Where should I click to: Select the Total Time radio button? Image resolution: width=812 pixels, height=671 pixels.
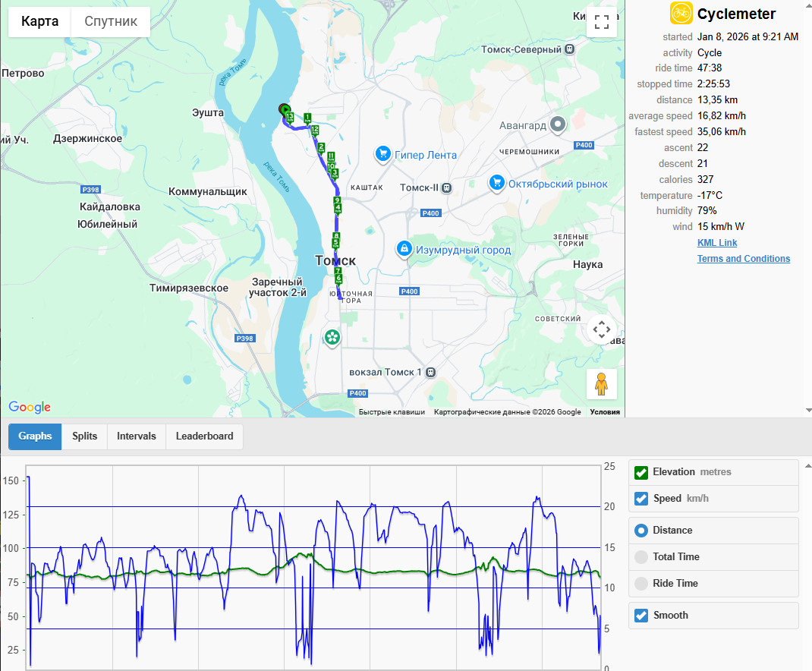pyautogui.click(x=641, y=557)
